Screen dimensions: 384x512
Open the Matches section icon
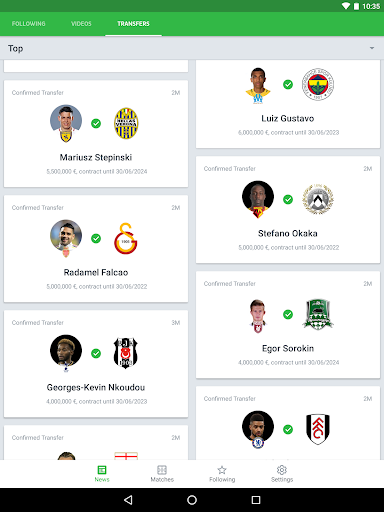click(x=162, y=470)
